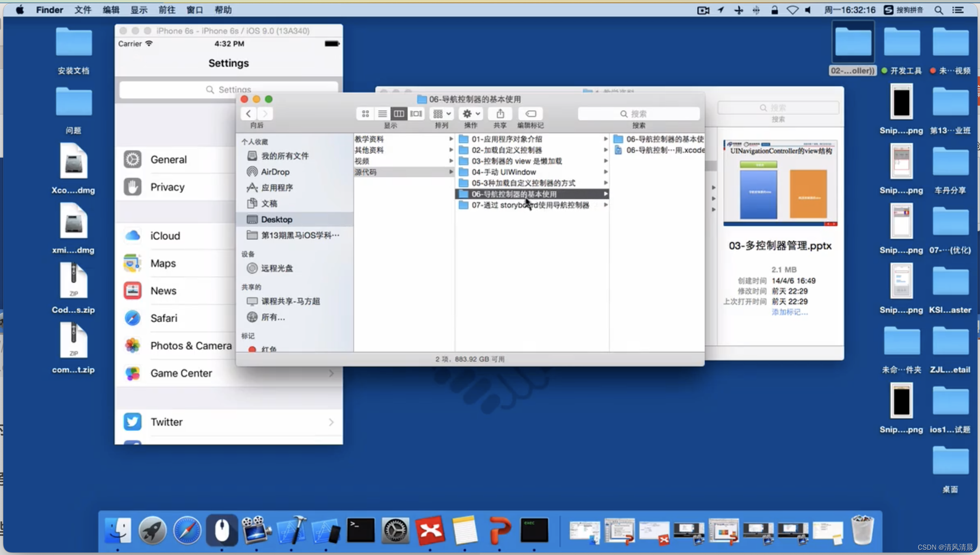The height and width of the screenshot is (555, 980).
Task: Click the remote optical drive icon in sidebar
Action: pyautogui.click(x=253, y=267)
